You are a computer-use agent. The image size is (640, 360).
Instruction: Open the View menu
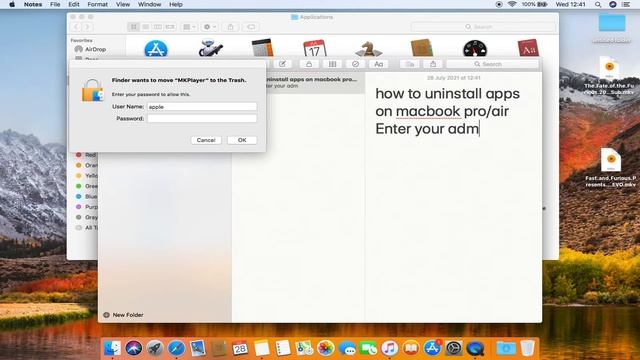pyautogui.click(x=122, y=4)
